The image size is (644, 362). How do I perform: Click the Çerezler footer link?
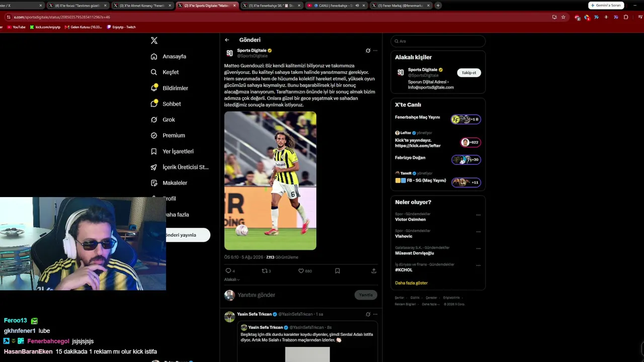click(x=431, y=298)
